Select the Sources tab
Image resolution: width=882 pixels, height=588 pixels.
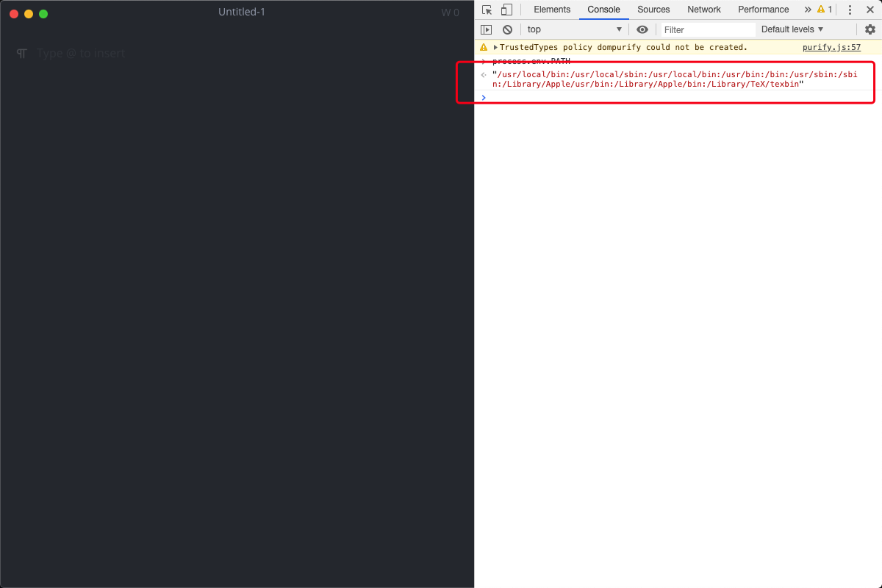653,10
